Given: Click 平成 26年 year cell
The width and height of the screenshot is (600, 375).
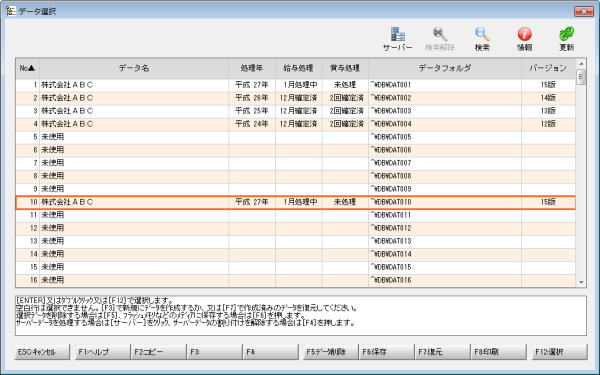Looking at the screenshot, I should coord(252,98).
